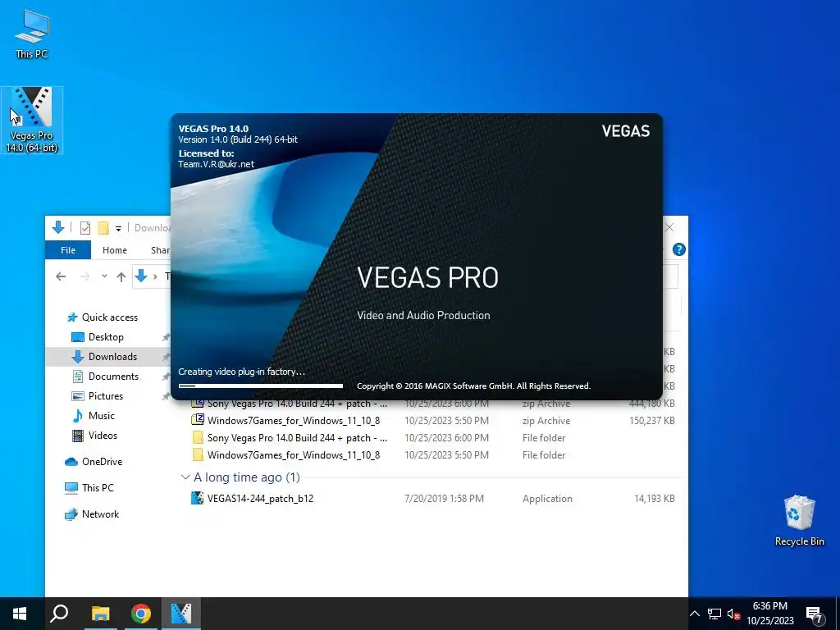This screenshot has height=630, width=840.
Task: Open Explorer Help question mark icon
Action: [678, 249]
